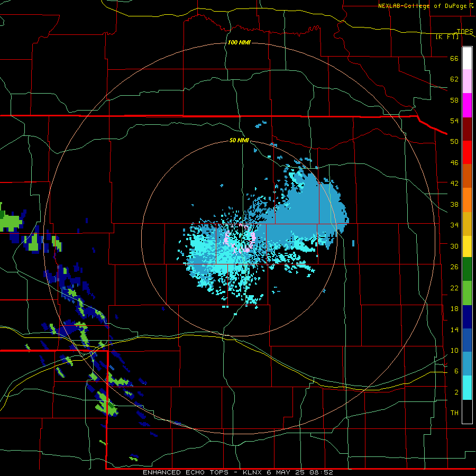Click the TOPS legend title
The width and height of the screenshot is (476, 476).
point(465,31)
